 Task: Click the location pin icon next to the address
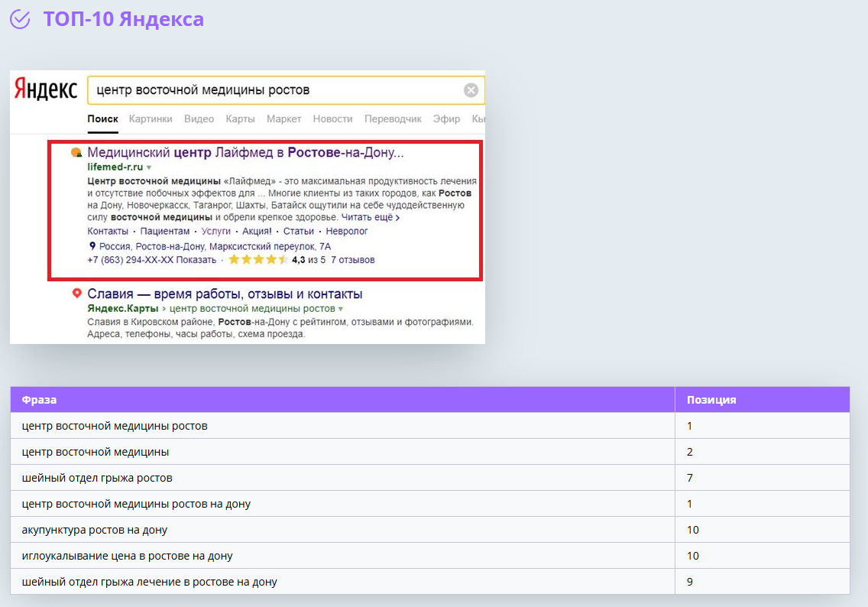coord(92,246)
